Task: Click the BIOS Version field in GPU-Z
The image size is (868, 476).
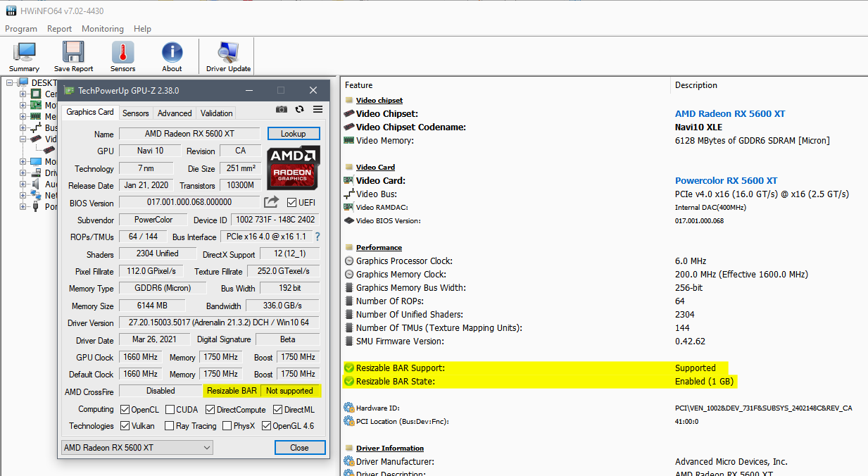Action: tap(189, 202)
